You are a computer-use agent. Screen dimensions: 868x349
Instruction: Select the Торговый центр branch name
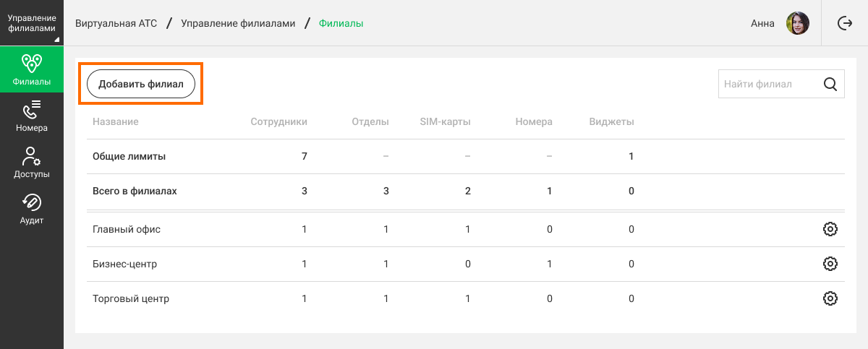pos(131,298)
